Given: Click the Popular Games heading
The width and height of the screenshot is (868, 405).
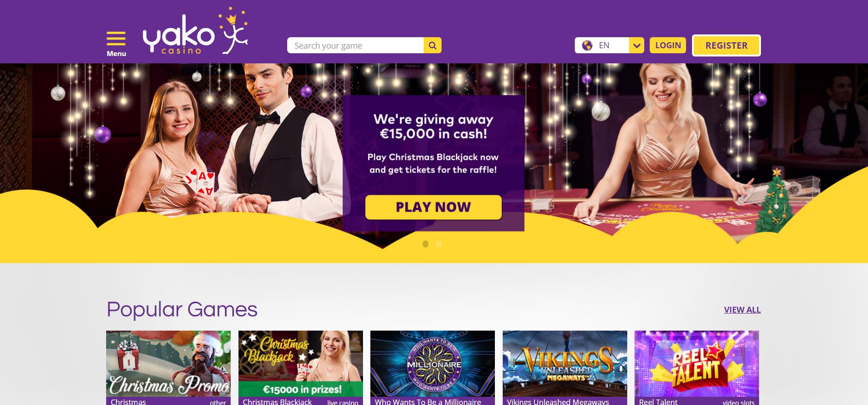Looking at the screenshot, I should 182,309.
